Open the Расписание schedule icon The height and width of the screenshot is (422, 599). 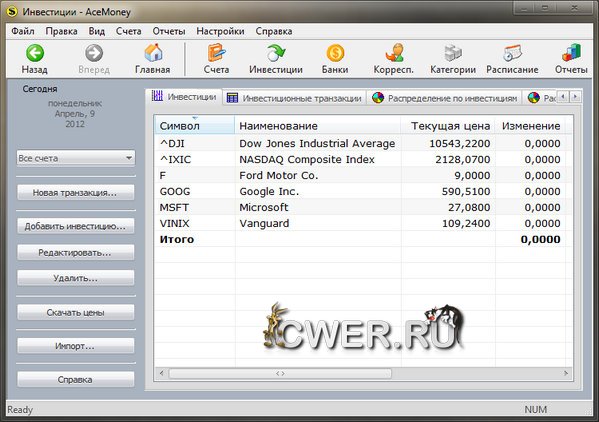tap(512, 53)
